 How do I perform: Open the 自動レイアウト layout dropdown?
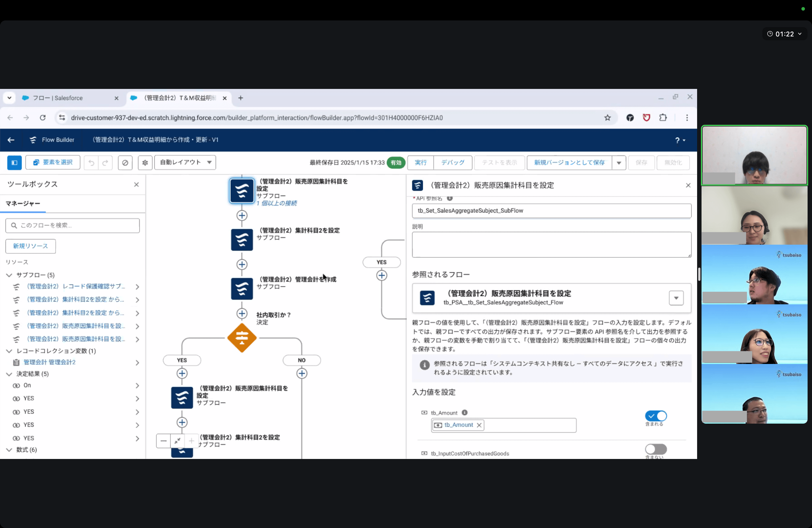pos(185,163)
